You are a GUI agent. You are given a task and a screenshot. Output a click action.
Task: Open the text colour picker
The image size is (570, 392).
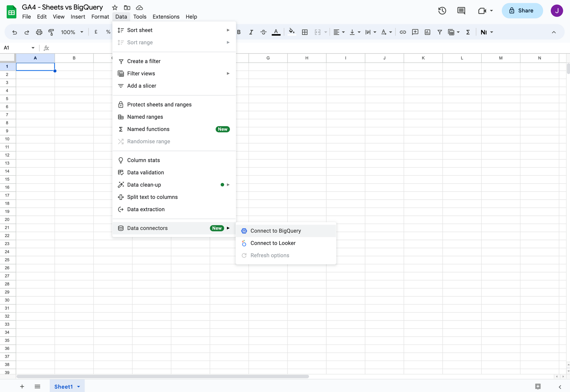click(x=276, y=32)
